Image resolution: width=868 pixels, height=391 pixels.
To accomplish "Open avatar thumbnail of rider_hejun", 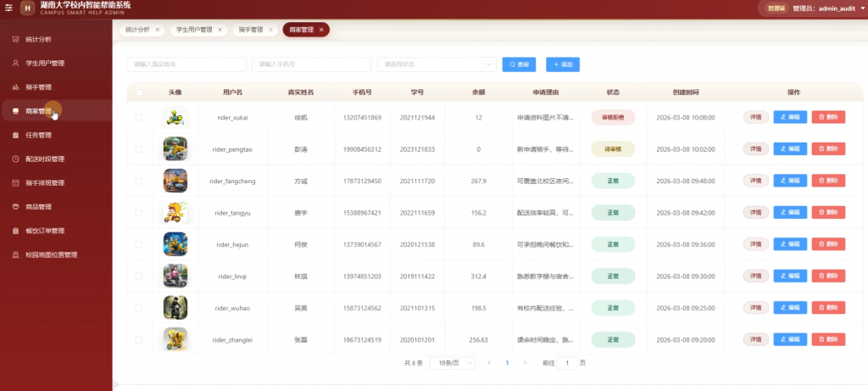I will [x=175, y=244].
